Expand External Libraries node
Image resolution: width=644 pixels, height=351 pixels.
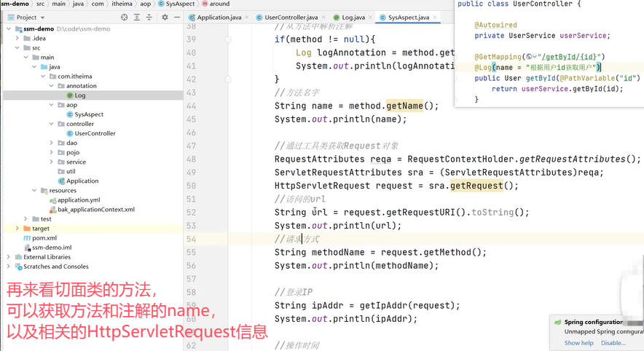point(9,256)
